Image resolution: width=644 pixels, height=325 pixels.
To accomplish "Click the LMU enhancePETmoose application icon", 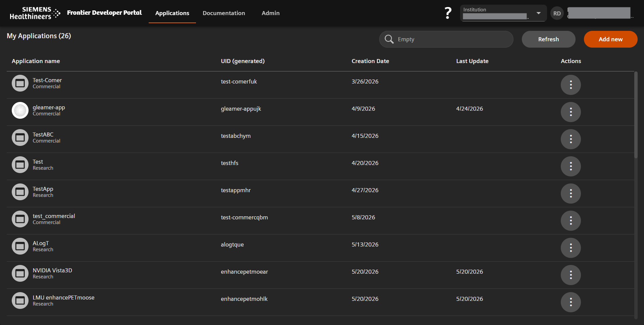I will (20, 301).
